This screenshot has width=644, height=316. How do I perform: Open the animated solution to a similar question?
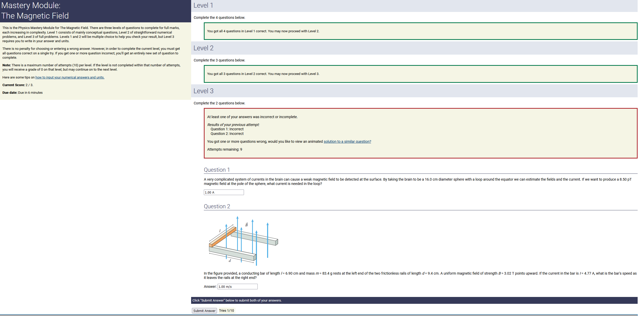[347, 141]
